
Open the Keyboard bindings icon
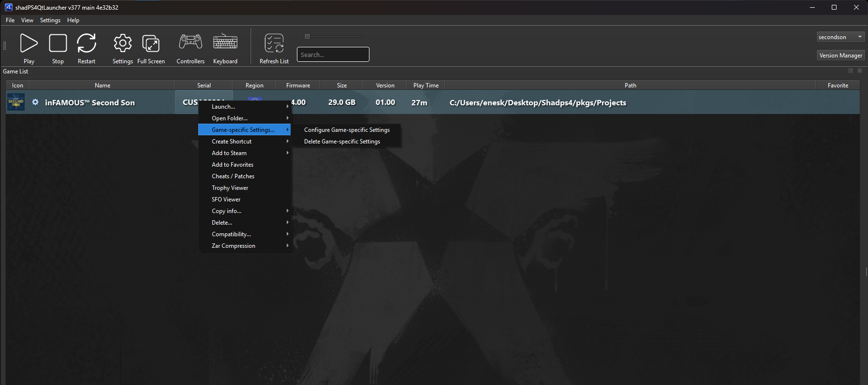pyautogui.click(x=225, y=42)
